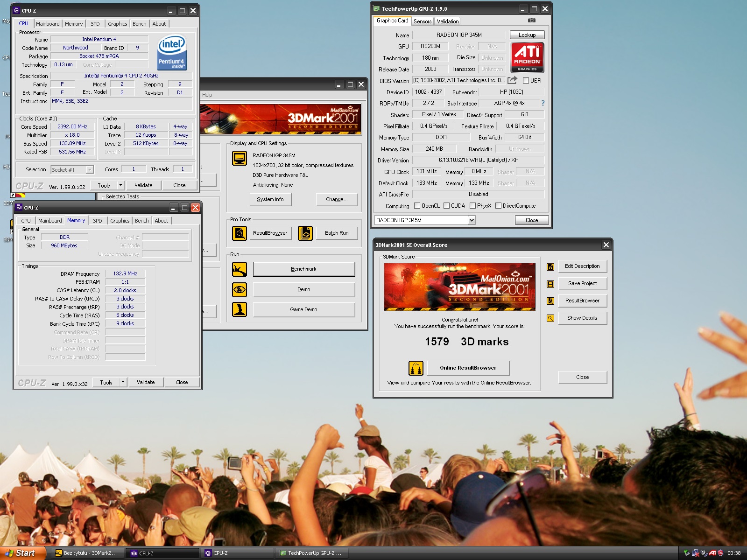This screenshot has height=560, width=747.
Task: Click the Online ResultBrowser podium icon
Action: point(416,368)
